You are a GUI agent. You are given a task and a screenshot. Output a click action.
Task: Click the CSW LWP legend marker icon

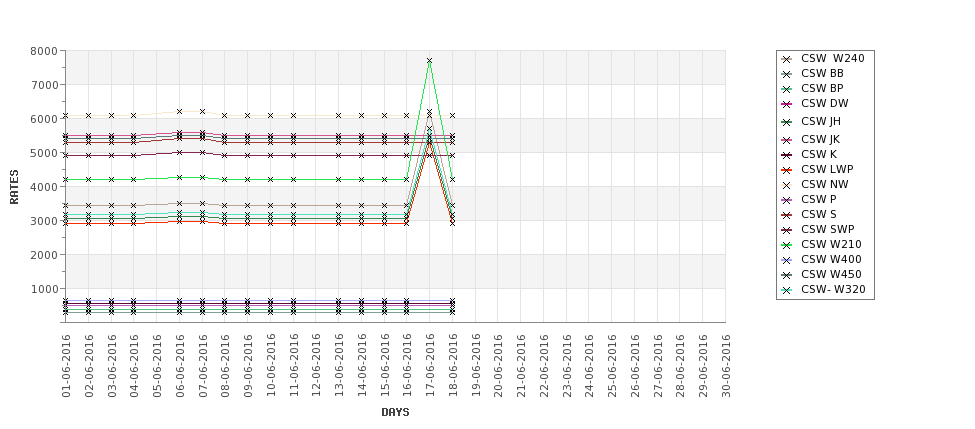coord(787,170)
